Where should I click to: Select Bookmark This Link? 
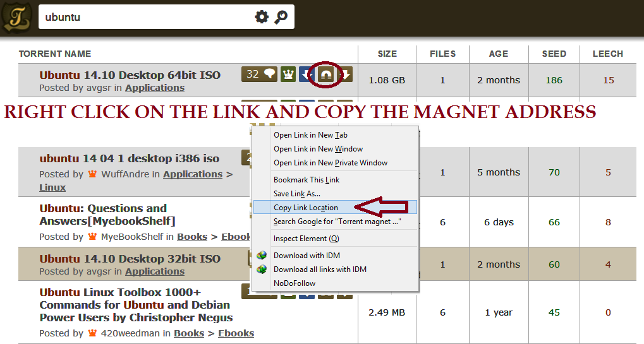pyautogui.click(x=307, y=180)
